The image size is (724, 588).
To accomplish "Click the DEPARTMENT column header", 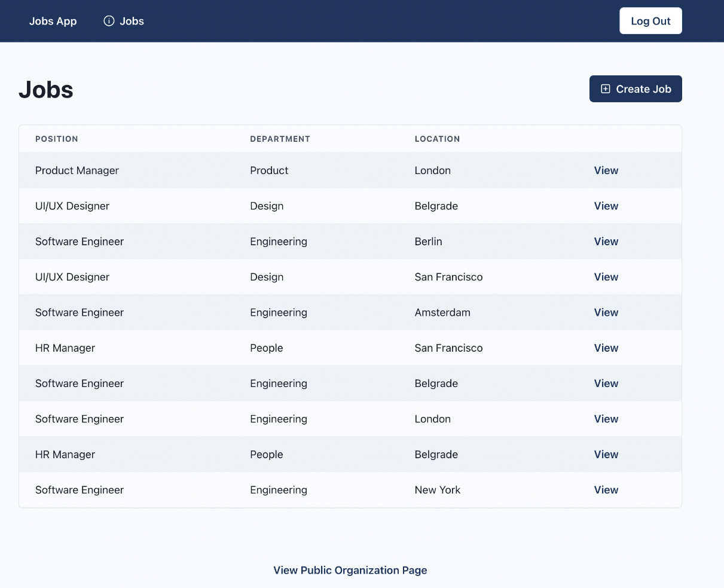I will point(280,139).
